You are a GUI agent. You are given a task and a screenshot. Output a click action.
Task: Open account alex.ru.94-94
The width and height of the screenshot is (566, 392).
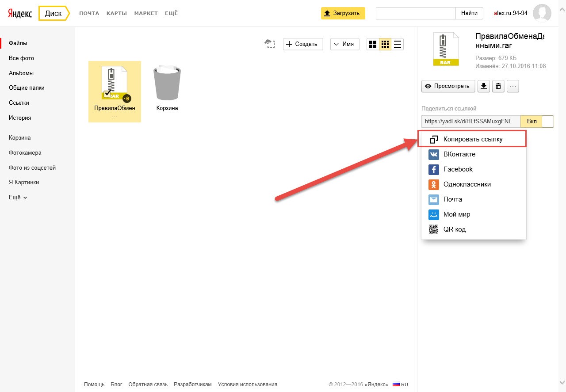pos(511,13)
